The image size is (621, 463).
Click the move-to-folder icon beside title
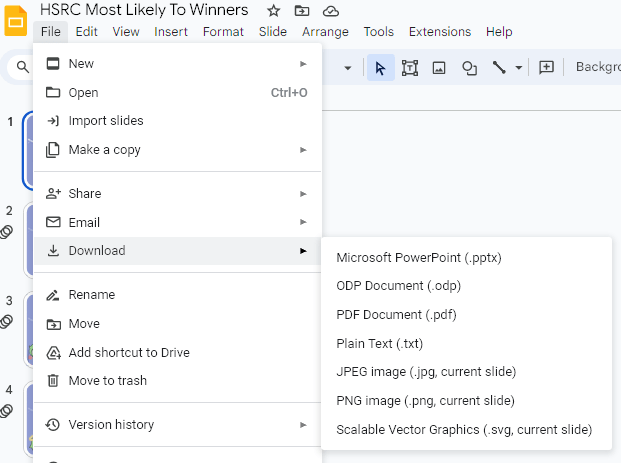tap(302, 10)
